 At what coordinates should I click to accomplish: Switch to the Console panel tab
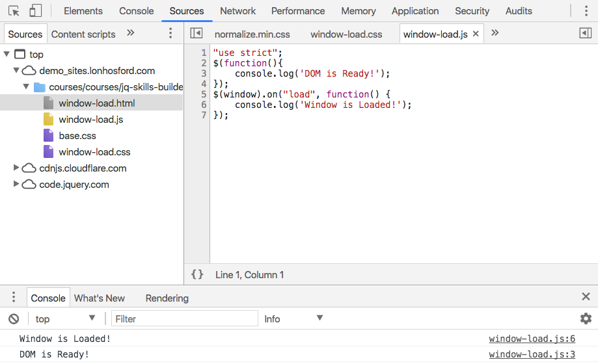point(136,11)
